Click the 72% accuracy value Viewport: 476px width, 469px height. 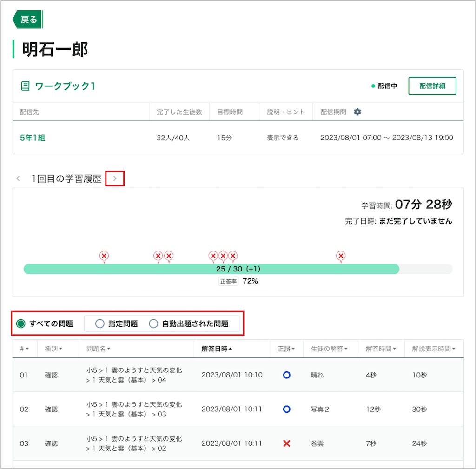click(250, 281)
